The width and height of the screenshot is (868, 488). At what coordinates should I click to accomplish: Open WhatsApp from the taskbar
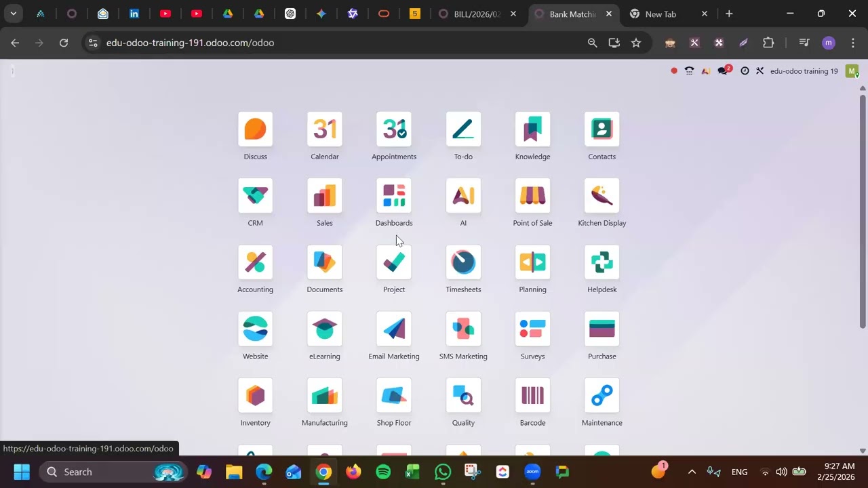point(443,472)
